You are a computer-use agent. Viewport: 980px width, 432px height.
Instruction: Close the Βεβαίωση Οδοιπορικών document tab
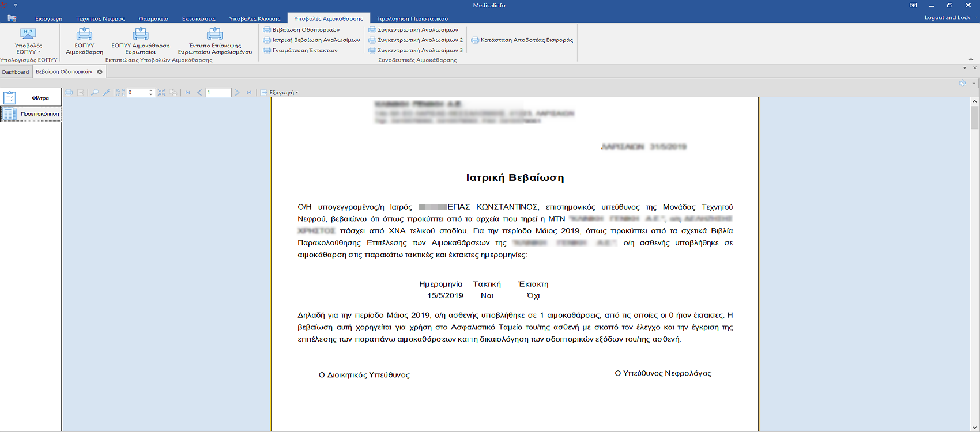(100, 72)
